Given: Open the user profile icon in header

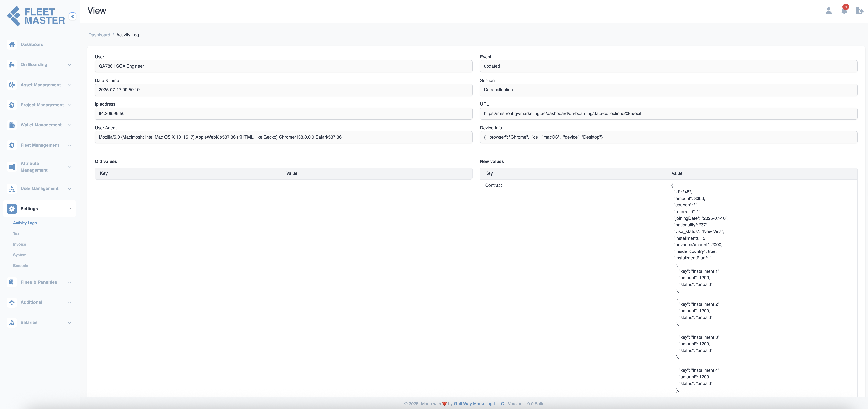Looking at the screenshot, I should point(829,11).
